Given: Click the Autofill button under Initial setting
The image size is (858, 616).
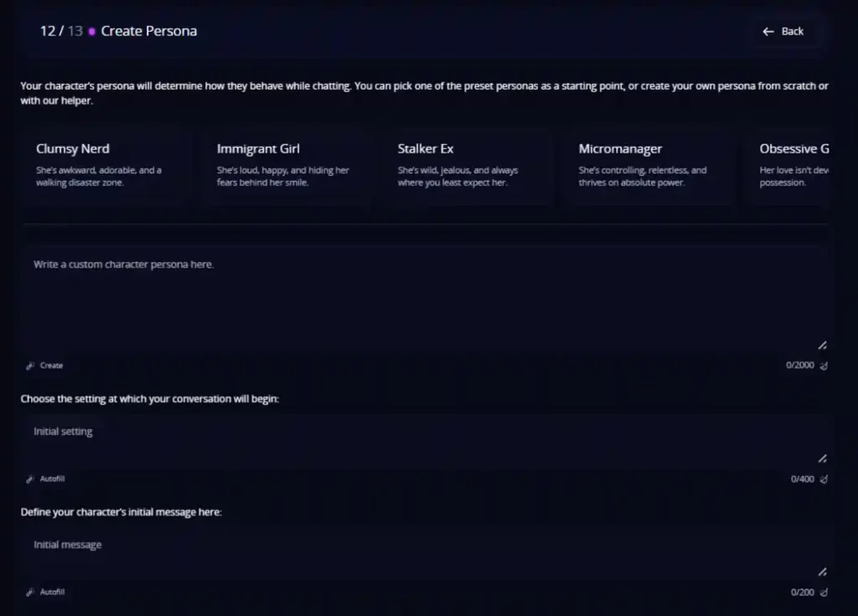Looking at the screenshot, I should coord(44,479).
